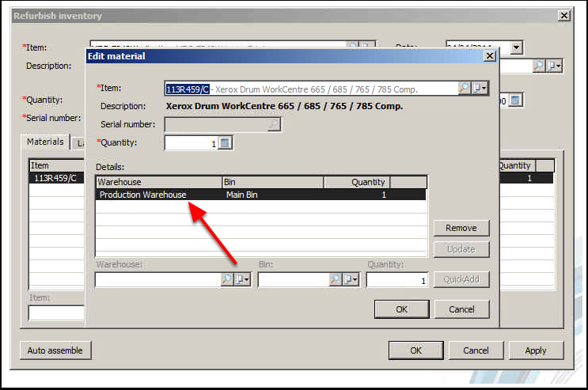Click Refurbish inventory description lookup magnifier

(538, 66)
